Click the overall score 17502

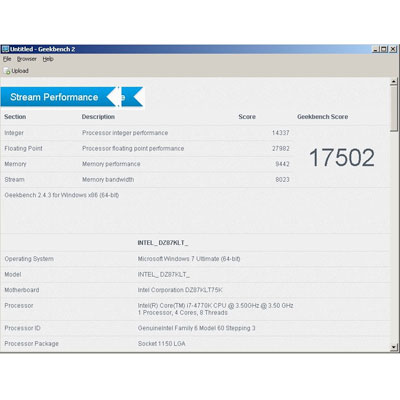point(342,157)
